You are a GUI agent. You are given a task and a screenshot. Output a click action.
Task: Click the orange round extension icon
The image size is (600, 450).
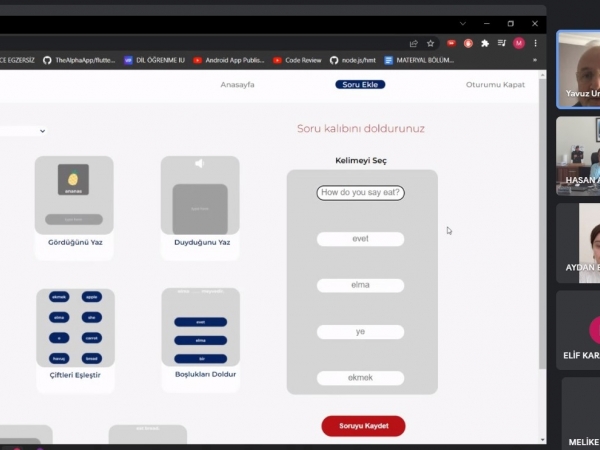[x=468, y=43]
